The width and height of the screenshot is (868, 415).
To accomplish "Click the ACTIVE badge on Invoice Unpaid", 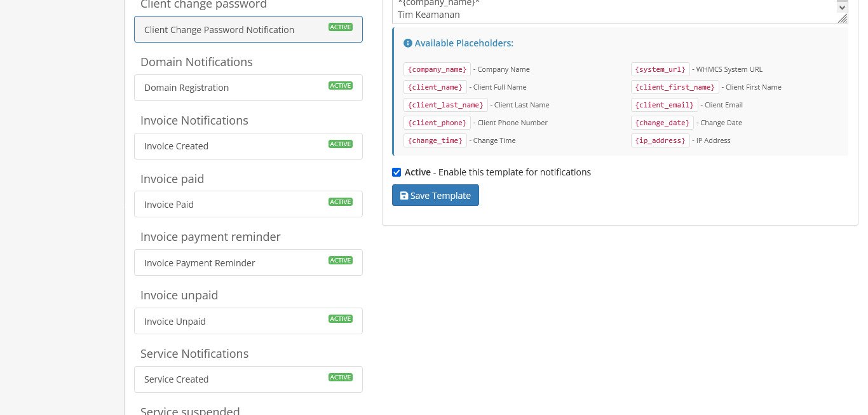I will (x=340, y=319).
